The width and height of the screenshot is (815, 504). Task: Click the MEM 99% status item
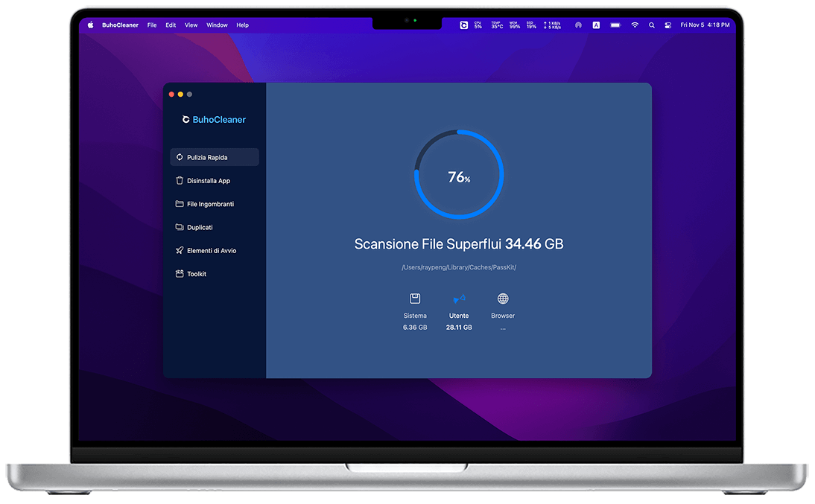pyautogui.click(x=515, y=25)
